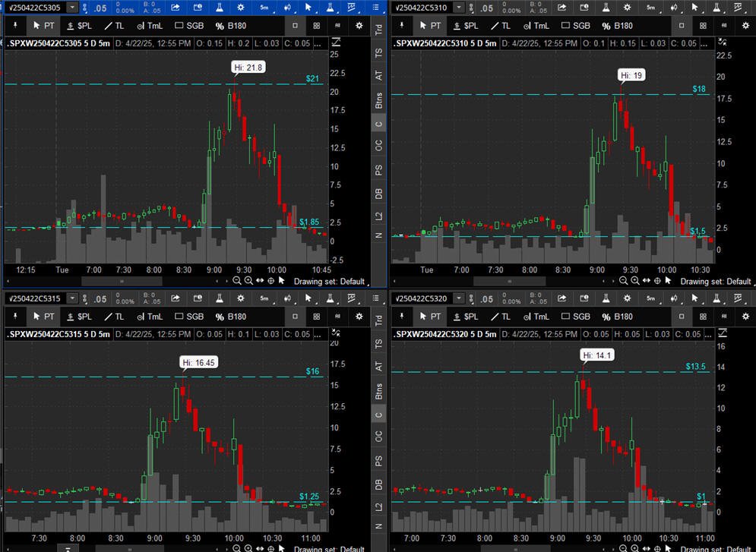Toggle single-chart layout in the top-right drawing toolbar
756x552 pixels.
tap(682, 25)
